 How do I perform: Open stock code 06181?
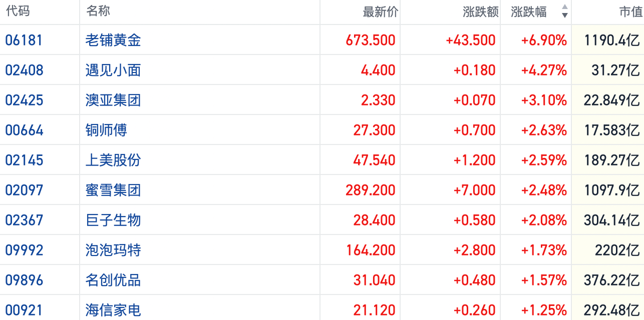point(24,40)
